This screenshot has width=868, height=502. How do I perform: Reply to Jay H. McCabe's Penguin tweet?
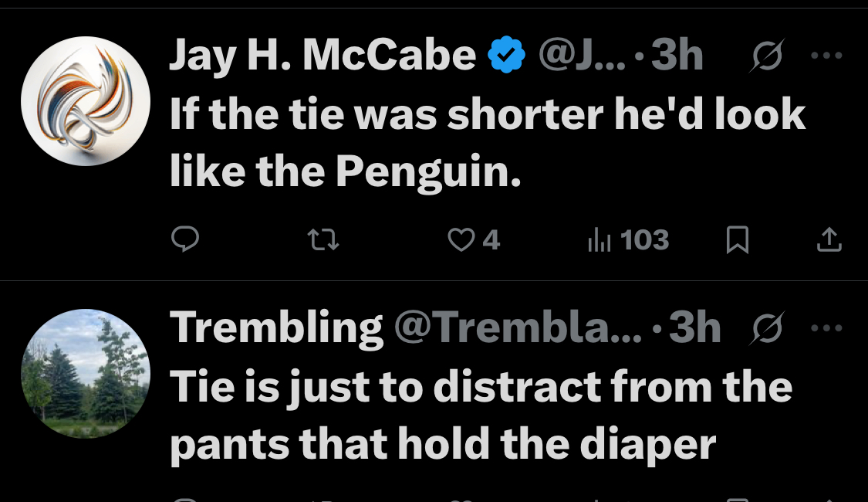(185, 240)
